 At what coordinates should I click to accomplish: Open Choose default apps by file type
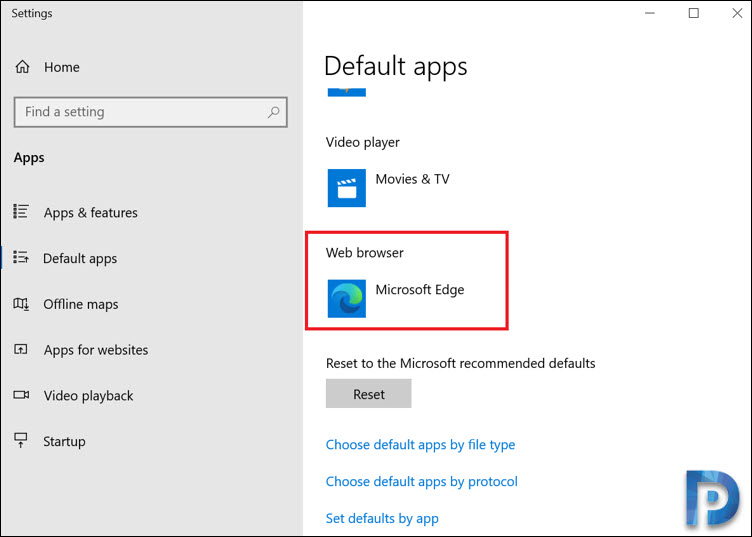pos(420,445)
